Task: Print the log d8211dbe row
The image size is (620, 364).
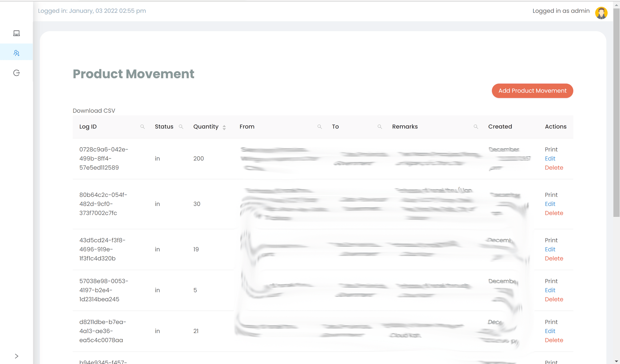Action: [551, 322]
